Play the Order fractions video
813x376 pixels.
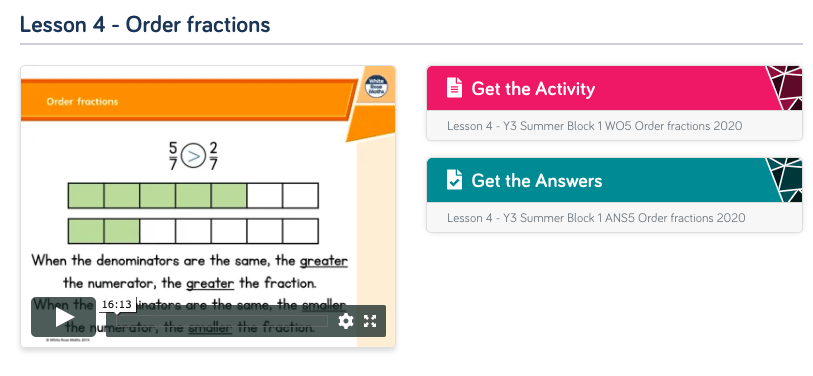click(x=64, y=317)
